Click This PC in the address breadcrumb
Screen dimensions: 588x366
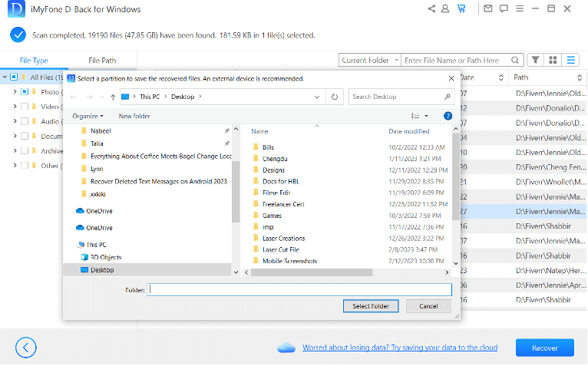150,97
